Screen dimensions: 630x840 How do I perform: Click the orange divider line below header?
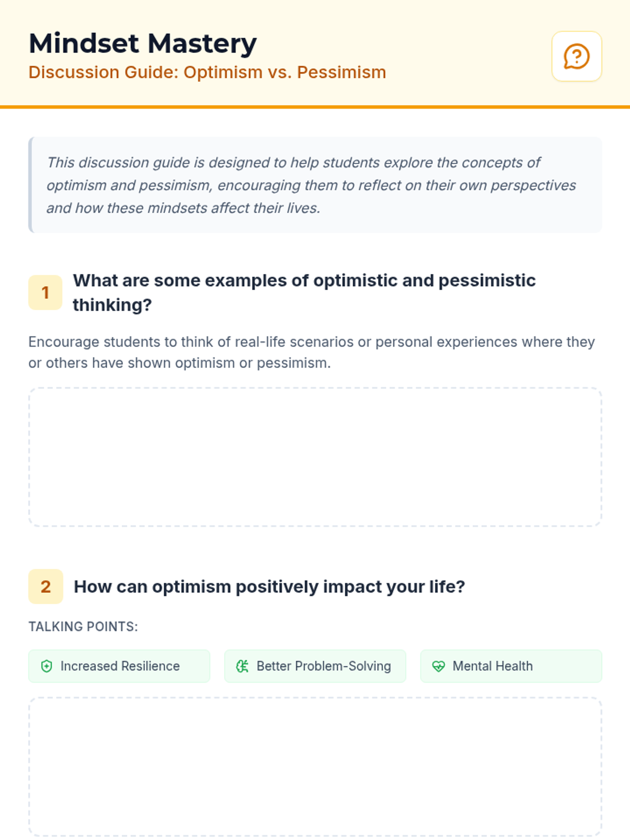(x=315, y=107)
